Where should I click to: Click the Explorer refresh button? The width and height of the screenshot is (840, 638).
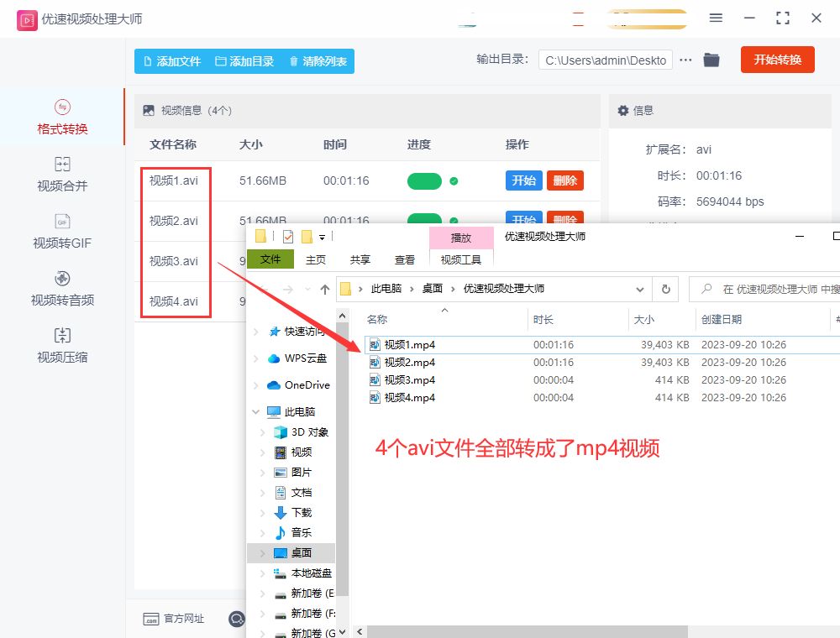(x=666, y=289)
